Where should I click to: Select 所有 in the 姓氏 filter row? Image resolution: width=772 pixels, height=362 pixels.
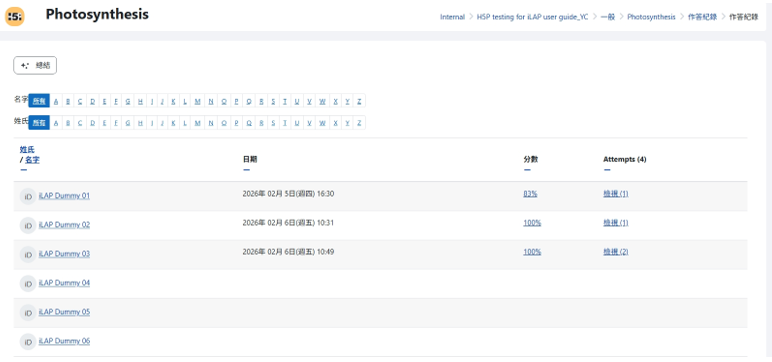pos(39,123)
